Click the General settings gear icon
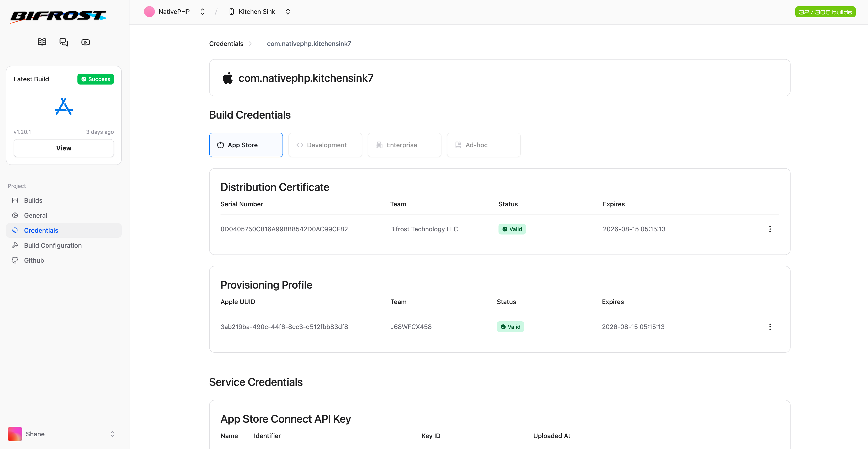 coord(15,215)
